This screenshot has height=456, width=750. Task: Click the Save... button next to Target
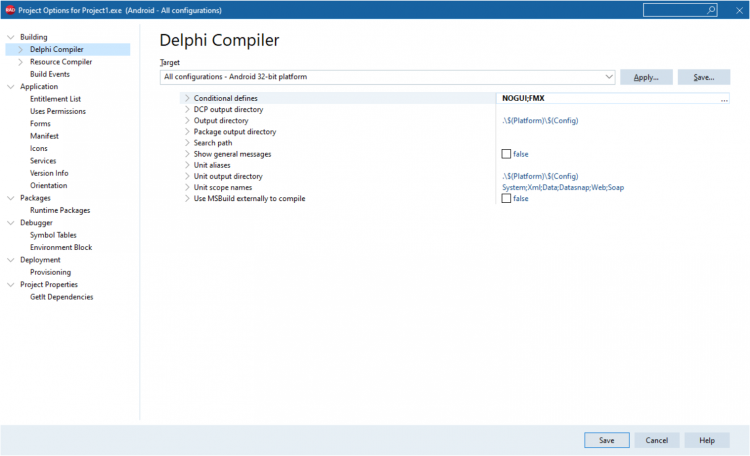(704, 77)
